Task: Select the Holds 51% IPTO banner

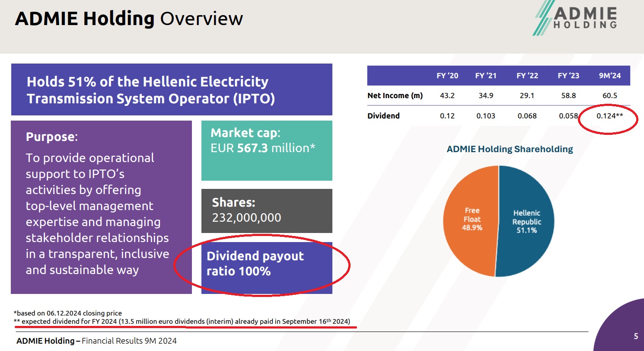Action: tap(171, 89)
